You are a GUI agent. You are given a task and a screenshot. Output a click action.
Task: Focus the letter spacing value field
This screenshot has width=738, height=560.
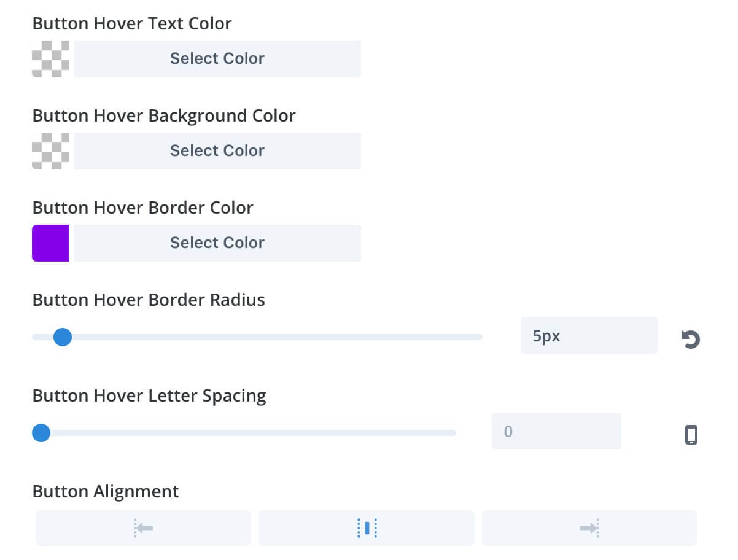click(556, 431)
